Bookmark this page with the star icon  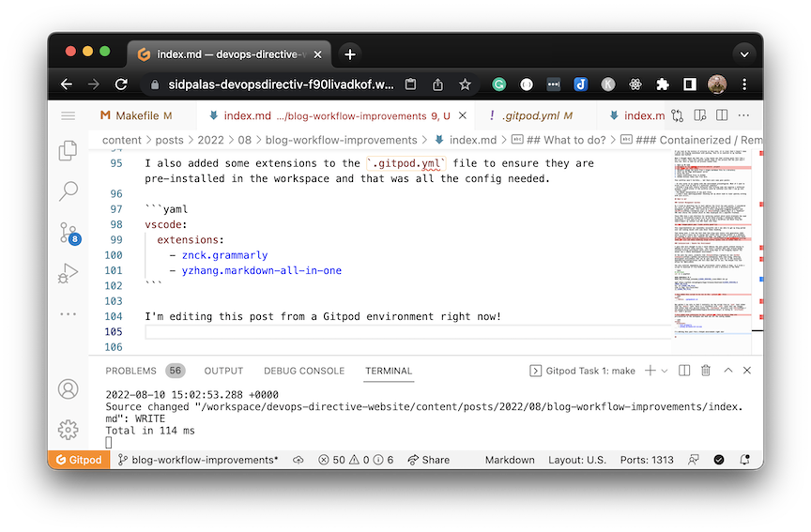(465, 84)
